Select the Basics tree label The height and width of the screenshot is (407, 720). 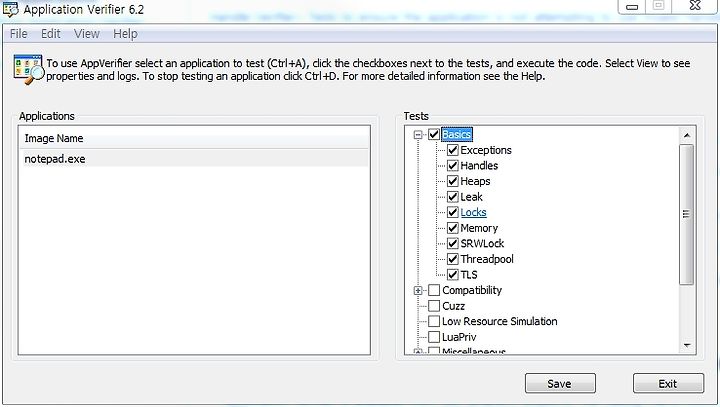456,135
